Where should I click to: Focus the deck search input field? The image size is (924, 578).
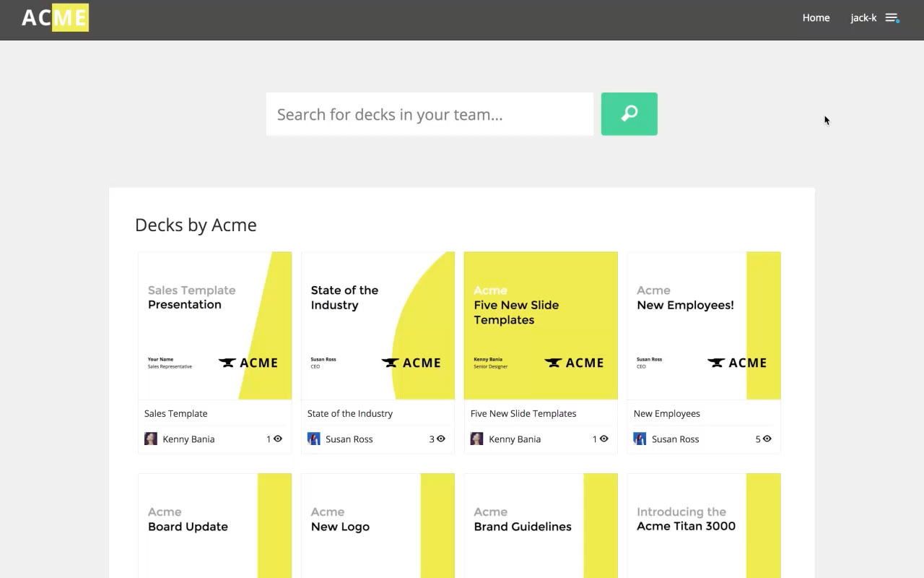[x=430, y=114]
